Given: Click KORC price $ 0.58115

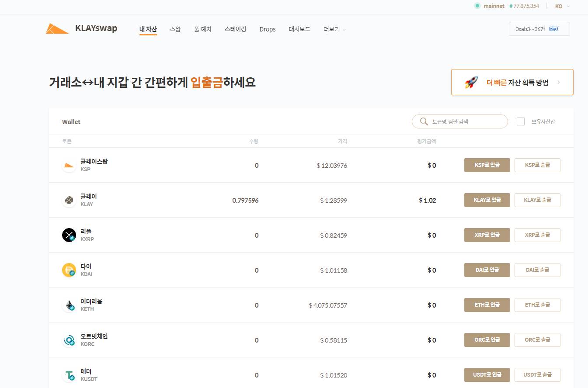Looking at the screenshot, I should (x=334, y=340).
